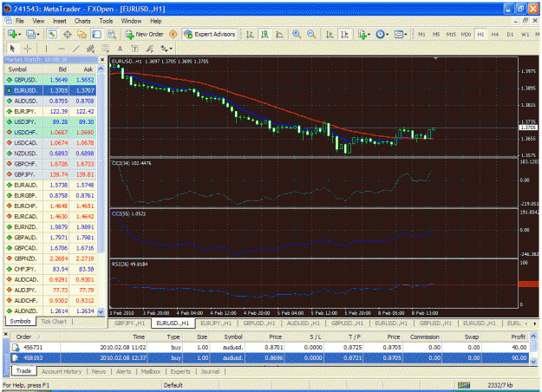Toggle the Expert Advisors button

[x=210, y=34]
